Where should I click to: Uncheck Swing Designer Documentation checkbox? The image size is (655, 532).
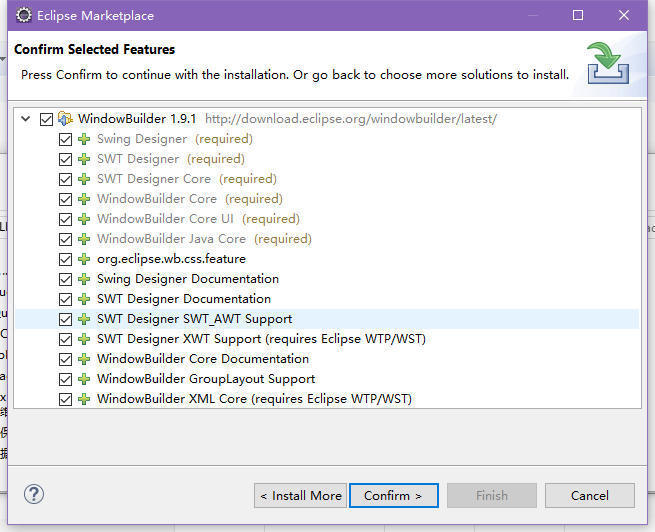[65, 279]
